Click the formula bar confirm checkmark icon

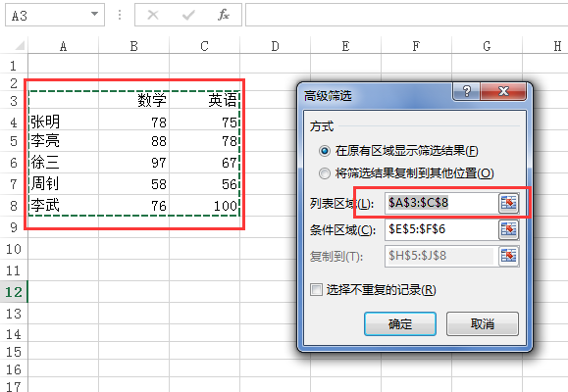click(x=188, y=15)
